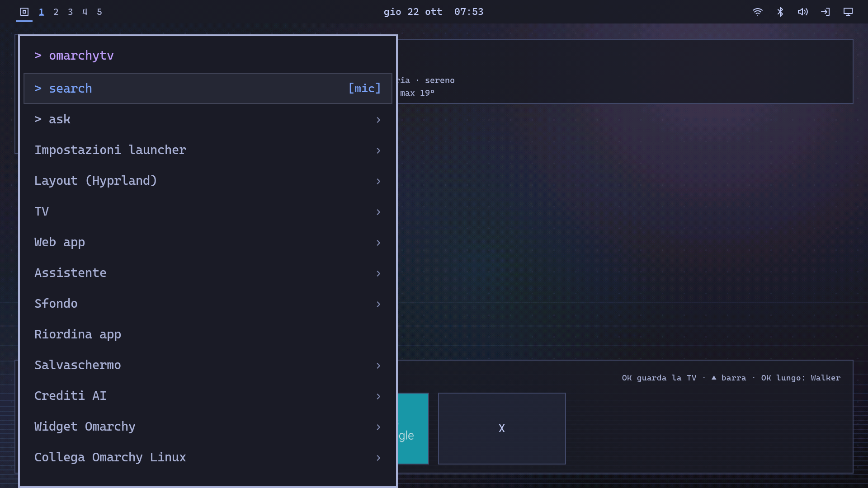Expand the Widget Omarchy chevron
This screenshot has width=868, height=488.
tap(378, 427)
